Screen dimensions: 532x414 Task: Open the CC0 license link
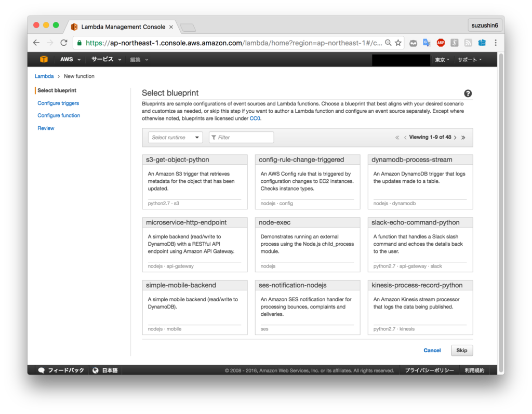click(x=255, y=118)
